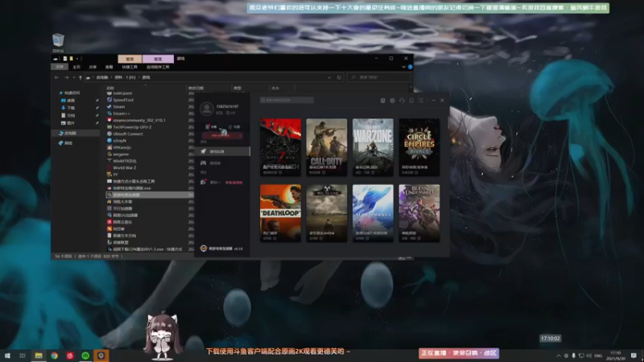Switch to the Home ribbon tab in Explorer
Viewport: 644px width, 362px height.
click(x=76, y=67)
